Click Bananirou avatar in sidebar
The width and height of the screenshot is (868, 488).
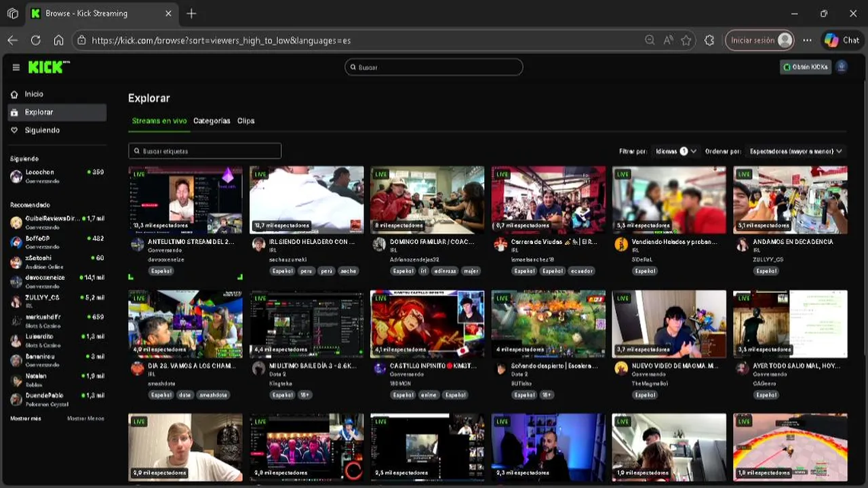coord(16,360)
